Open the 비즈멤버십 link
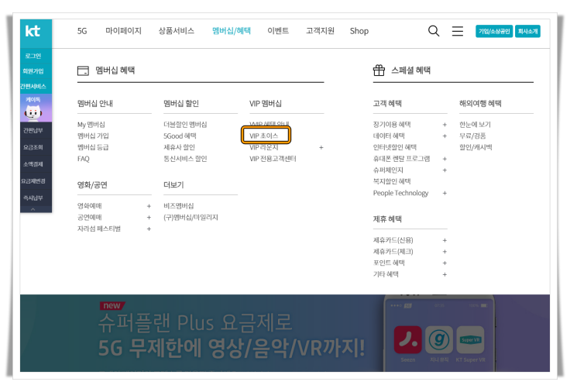 click(178, 206)
